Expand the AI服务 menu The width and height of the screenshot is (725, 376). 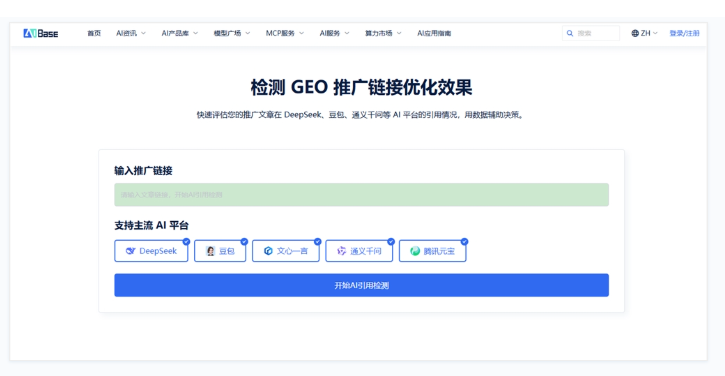coord(334,33)
